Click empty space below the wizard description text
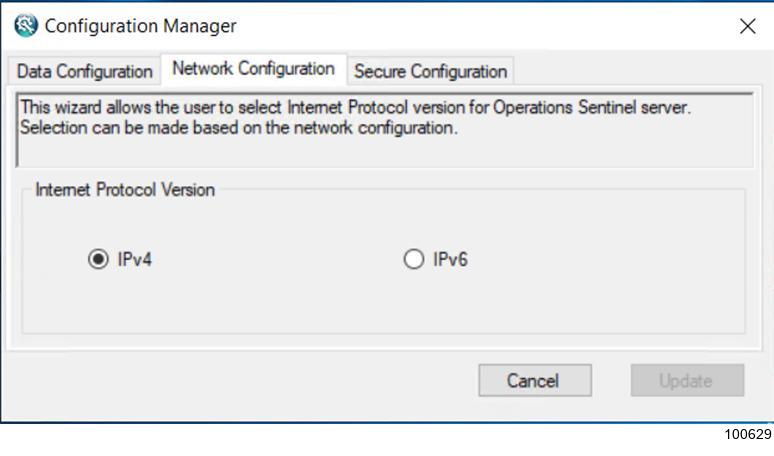Viewport: 774px width, 456px height. (385, 153)
